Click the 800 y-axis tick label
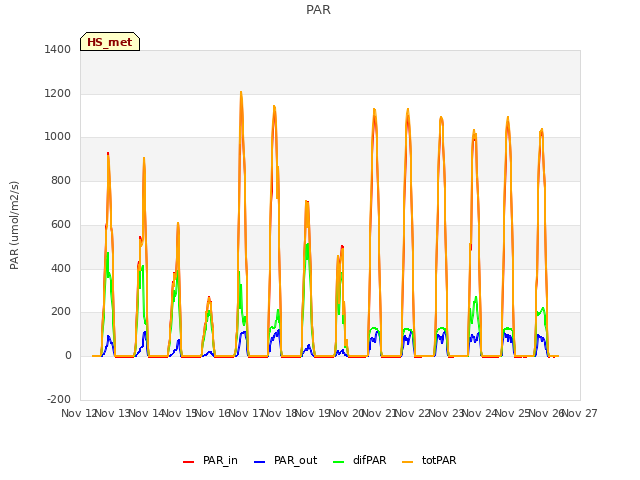This screenshot has height=480, width=640. pos(61,180)
